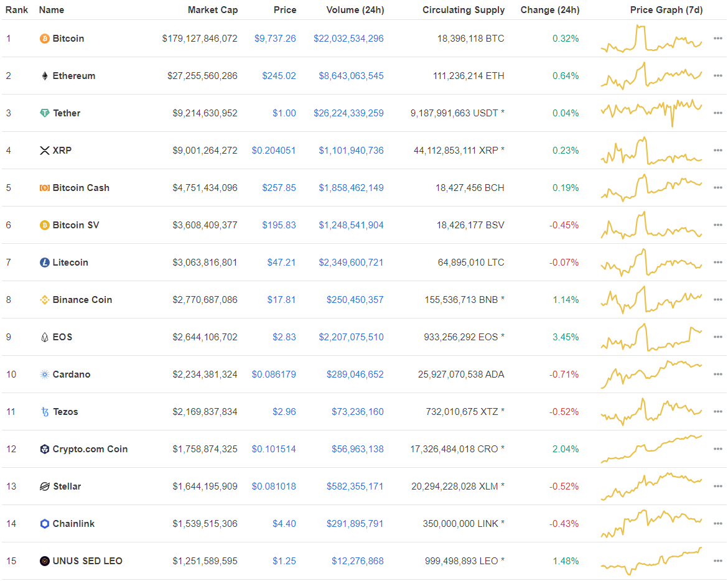The width and height of the screenshot is (728, 581).
Task: Open the more options menu for Stellar row
Action: point(718,486)
